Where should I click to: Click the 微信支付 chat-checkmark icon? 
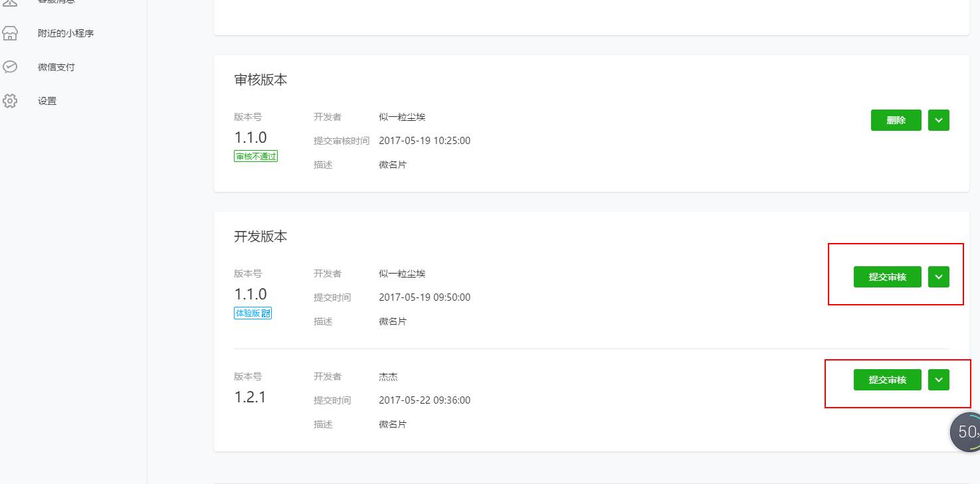point(10,67)
